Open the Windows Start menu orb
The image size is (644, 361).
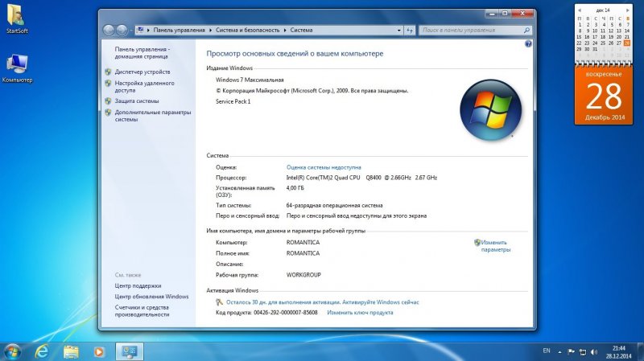12,351
